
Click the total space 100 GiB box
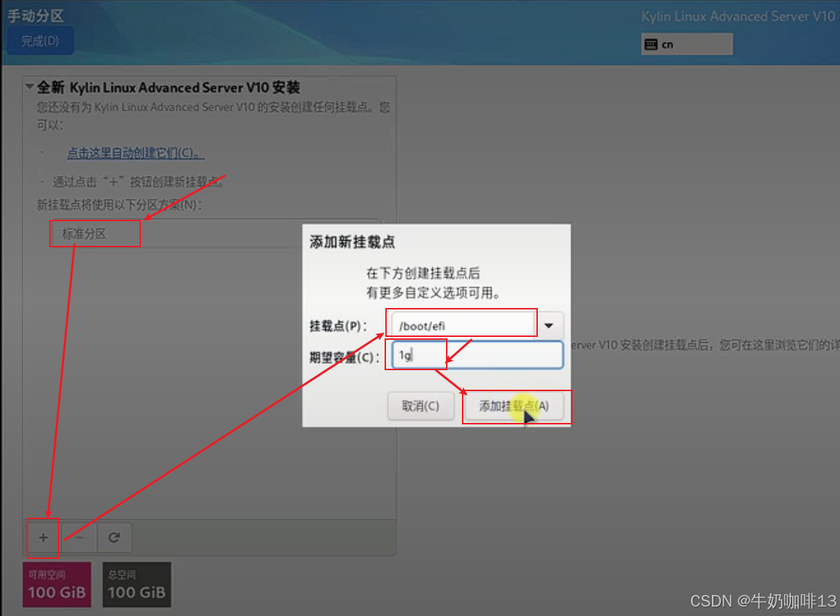pos(137,584)
